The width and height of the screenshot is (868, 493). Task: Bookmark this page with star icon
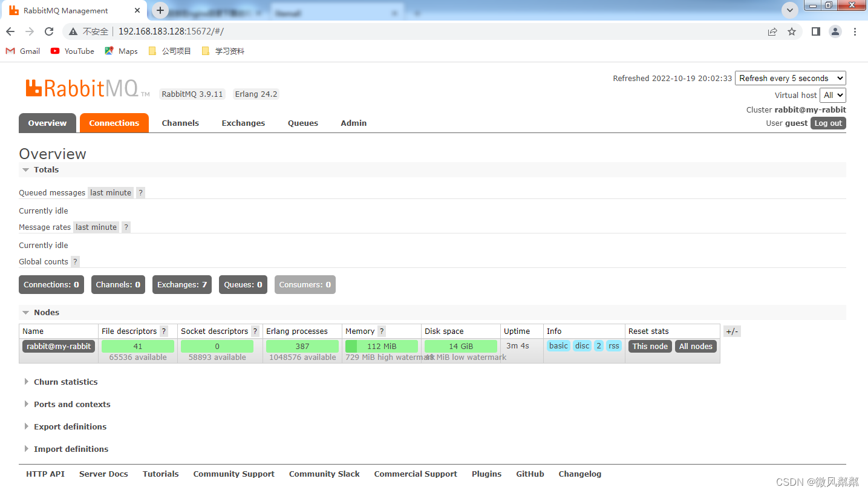(x=792, y=31)
